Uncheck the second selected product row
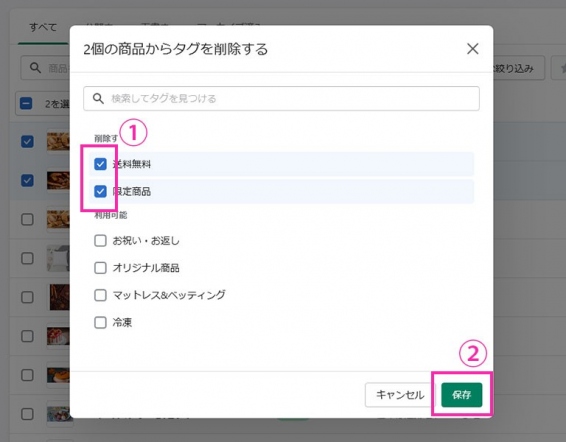This screenshot has width=566, height=442. 27,180
